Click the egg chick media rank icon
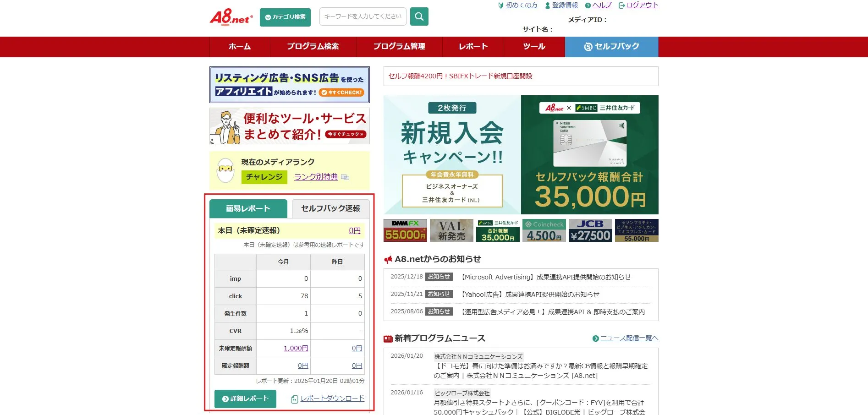Viewport: 868px width, 415px height. click(x=225, y=170)
